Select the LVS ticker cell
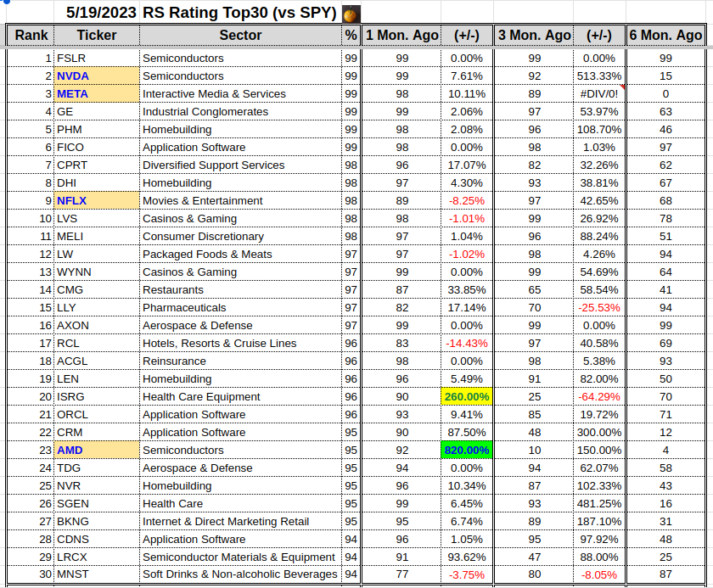Image resolution: width=713 pixels, height=588 pixels. coord(97,219)
